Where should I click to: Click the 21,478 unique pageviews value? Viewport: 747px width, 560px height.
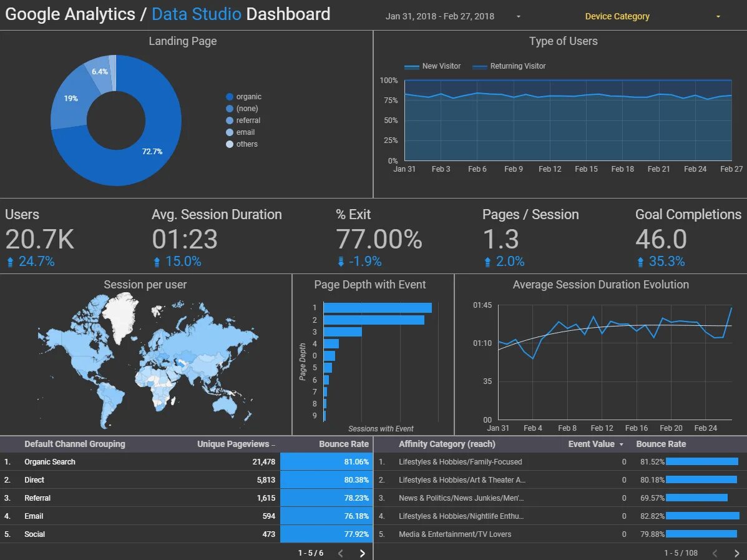[x=263, y=462]
